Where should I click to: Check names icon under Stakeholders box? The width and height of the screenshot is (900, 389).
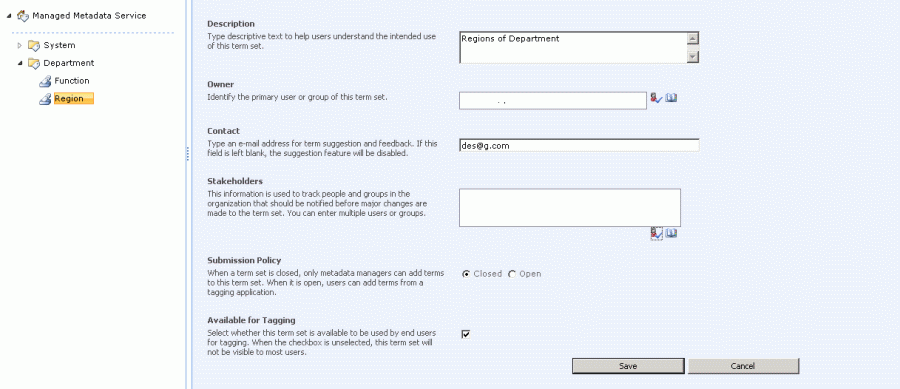point(657,234)
